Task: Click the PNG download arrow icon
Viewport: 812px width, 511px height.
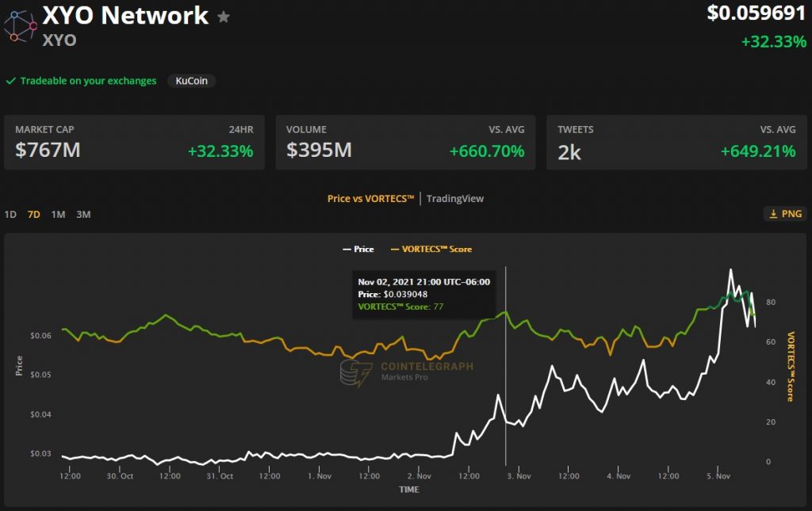Action: click(x=773, y=214)
